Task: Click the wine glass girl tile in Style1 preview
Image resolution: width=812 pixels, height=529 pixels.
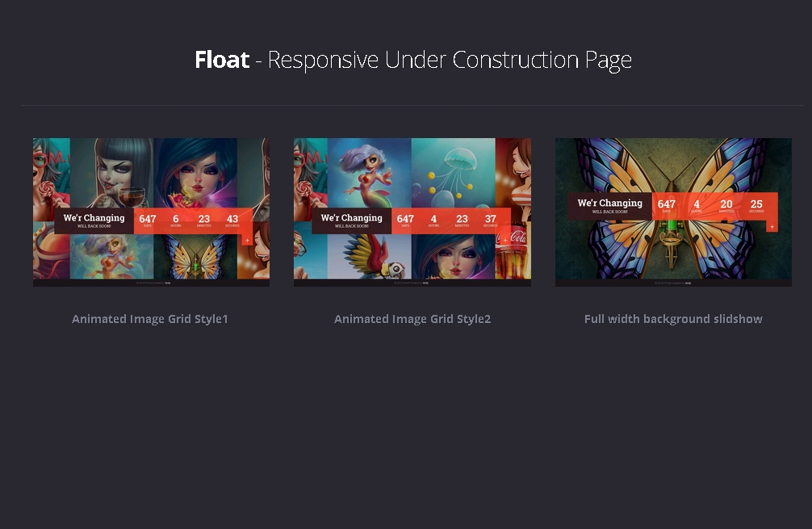Action: coord(113,174)
